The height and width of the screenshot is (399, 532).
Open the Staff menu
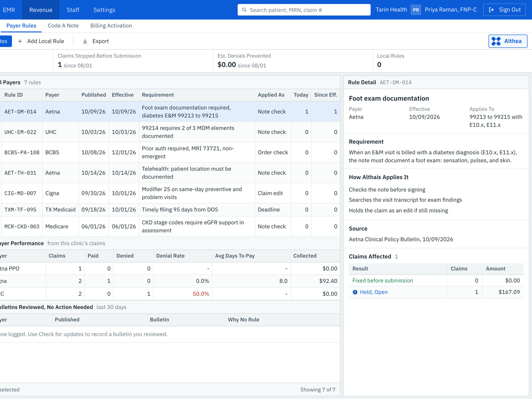coord(73,10)
